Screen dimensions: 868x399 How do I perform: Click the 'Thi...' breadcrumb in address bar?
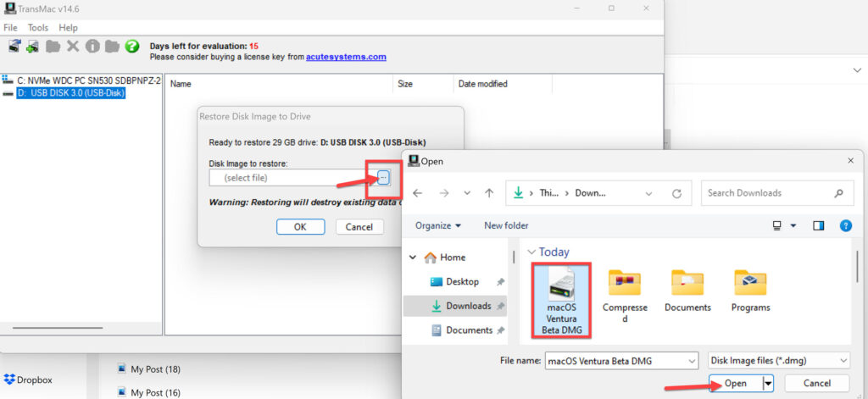[549, 193]
